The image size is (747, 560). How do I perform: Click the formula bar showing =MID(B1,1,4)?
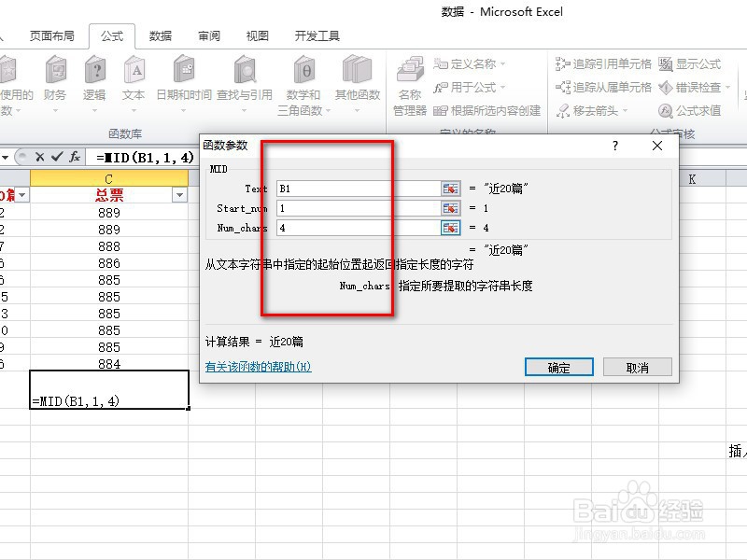click(x=146, y=157)
